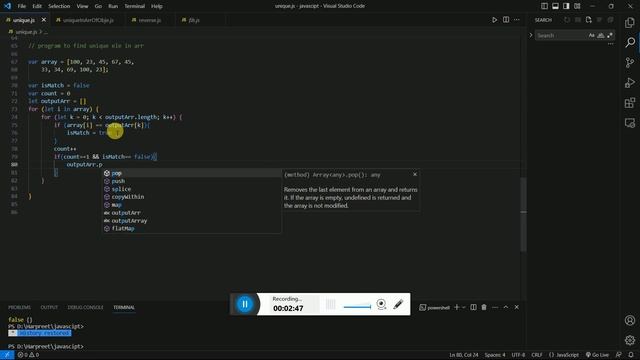Viewport: 640px width, 360px height.
Task: Collapse all search results icon
Action: point(610,20)
